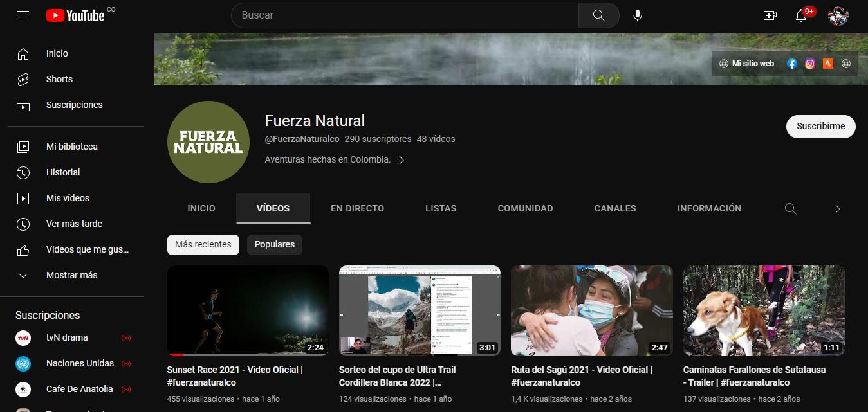Play the Ruta del Sagú hug thumbnail

[x=592, y=310]
